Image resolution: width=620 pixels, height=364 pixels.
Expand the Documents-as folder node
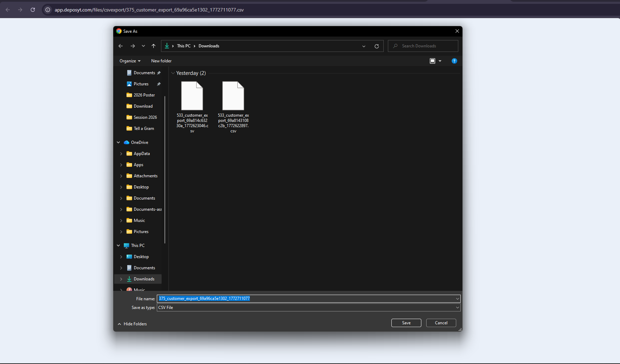tap(121, 209)
